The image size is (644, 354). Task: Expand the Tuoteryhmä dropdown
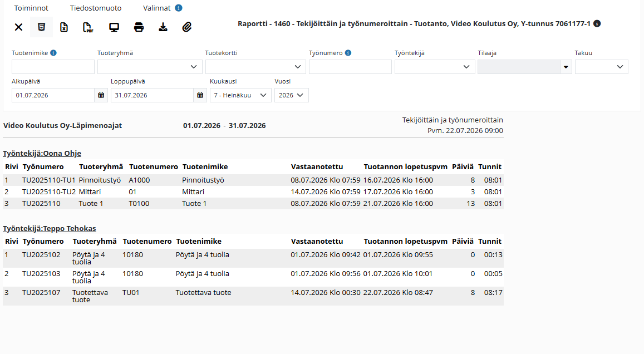(150, 67)
